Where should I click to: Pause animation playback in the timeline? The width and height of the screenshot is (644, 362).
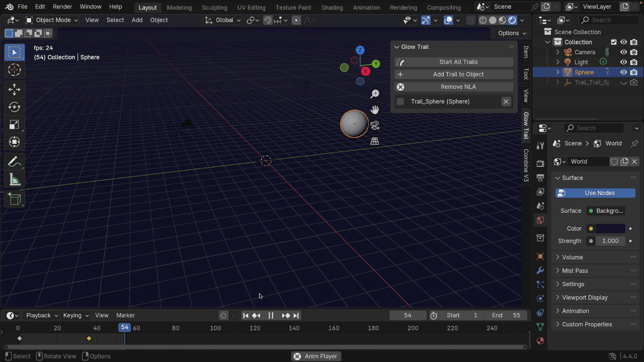(271, 315)
